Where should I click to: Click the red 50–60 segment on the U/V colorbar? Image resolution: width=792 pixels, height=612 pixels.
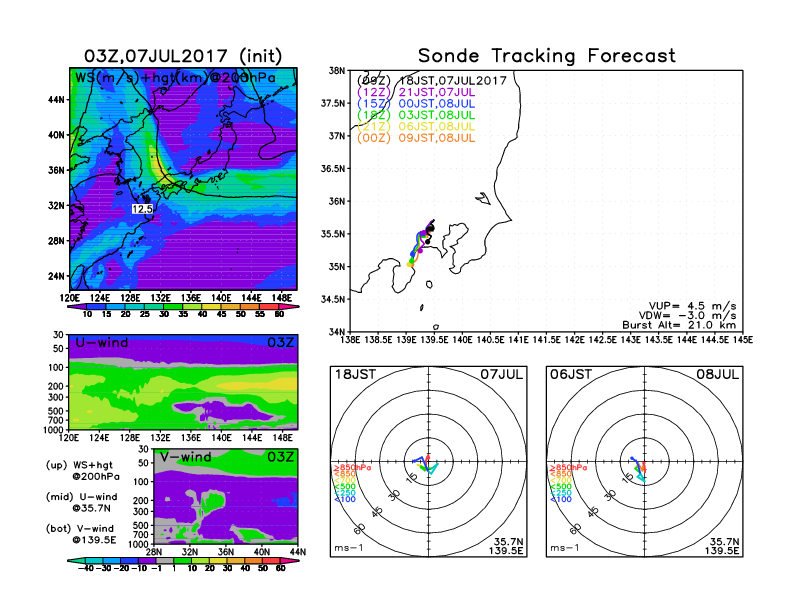(270, 560)
